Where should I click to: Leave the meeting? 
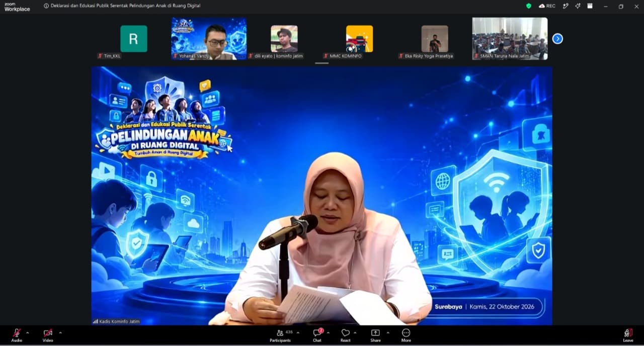(x=628, y=335)
